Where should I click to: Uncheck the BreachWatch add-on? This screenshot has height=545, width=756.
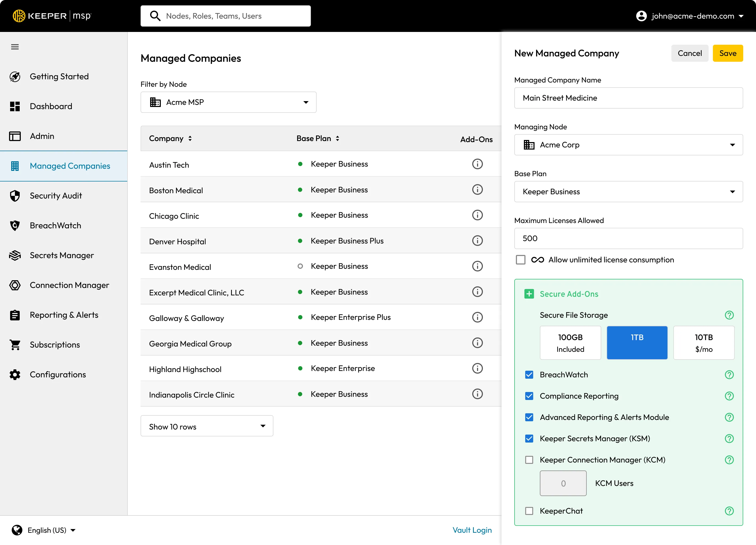[529, 375]
